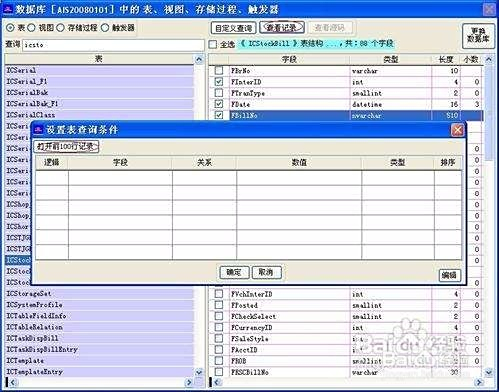Screen dimensions: 499x392
Task: Click the query input field containing icsto
Action: [113, 45]
